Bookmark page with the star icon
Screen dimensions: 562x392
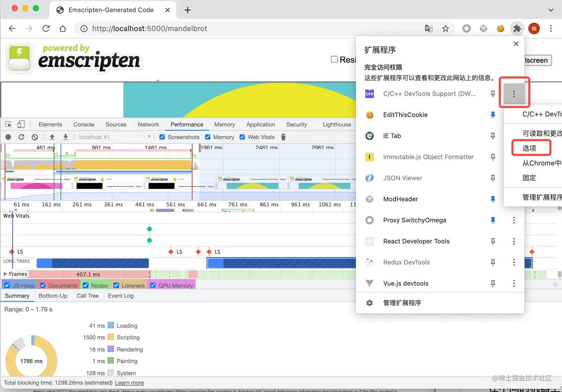(445, 29)
